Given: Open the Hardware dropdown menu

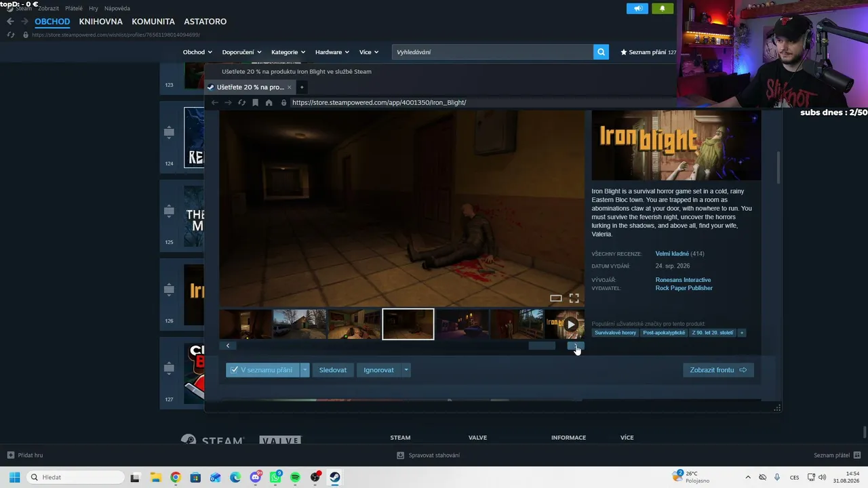Looking at the screenshot, I should coord(332,52).
